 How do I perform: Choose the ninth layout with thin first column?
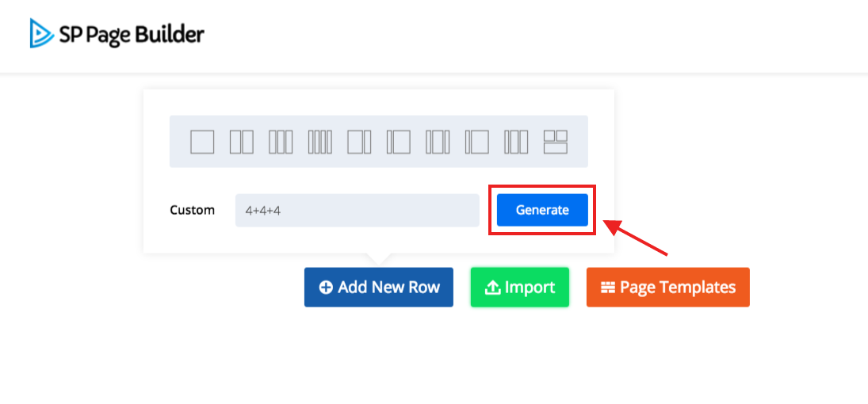(516, 142)
